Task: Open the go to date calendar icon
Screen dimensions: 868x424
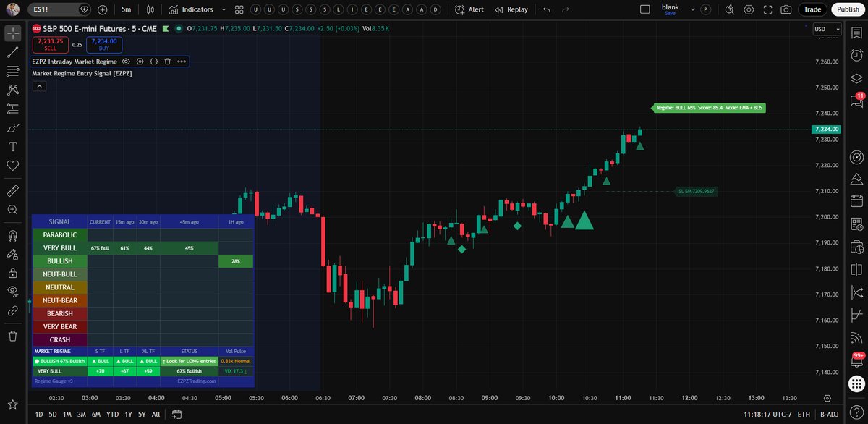Action: tap(176, 414)
